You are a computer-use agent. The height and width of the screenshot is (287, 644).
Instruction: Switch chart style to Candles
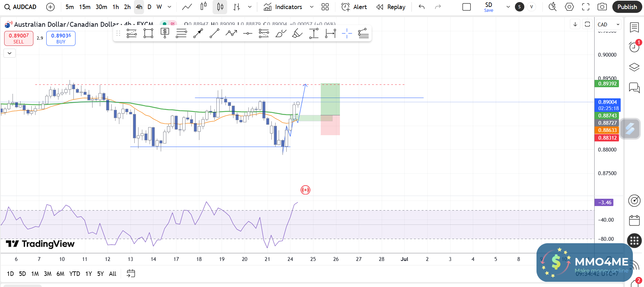[220, 7]
